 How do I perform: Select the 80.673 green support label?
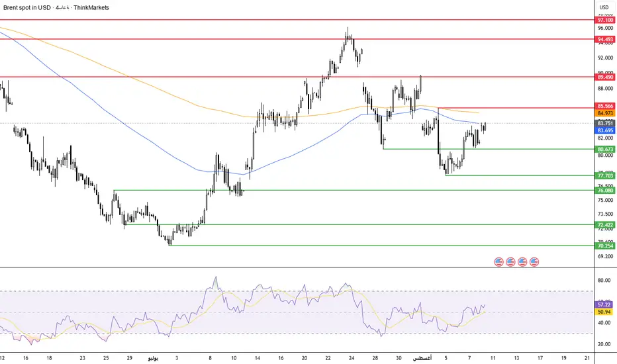pyautogui.click(x=605, y=149)
